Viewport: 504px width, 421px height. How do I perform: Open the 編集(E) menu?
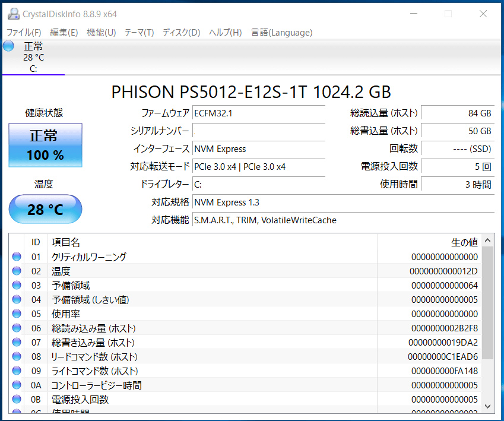coord(64,33)
